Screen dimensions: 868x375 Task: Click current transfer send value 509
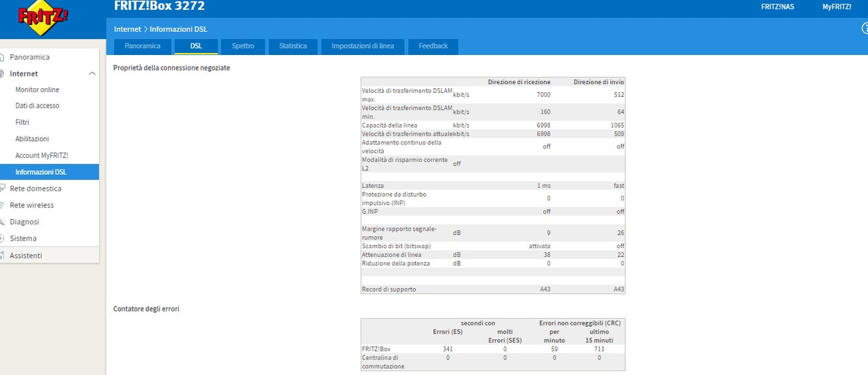618,134
